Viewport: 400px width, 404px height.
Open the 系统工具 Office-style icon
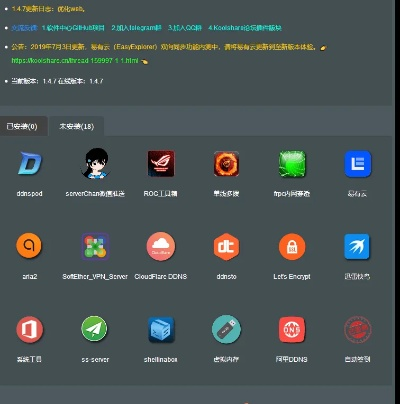coord(29,329)
